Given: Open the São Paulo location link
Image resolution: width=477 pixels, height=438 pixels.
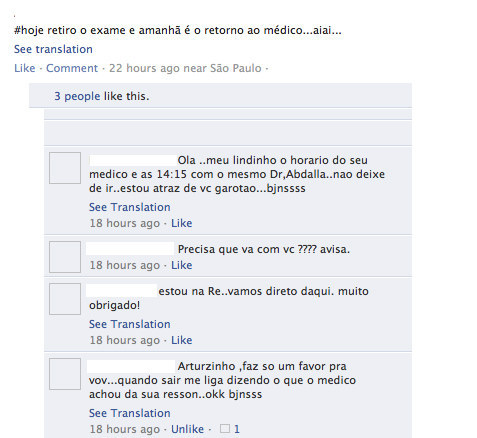Looking at the screenshot, I should click(x=236, y=68).
